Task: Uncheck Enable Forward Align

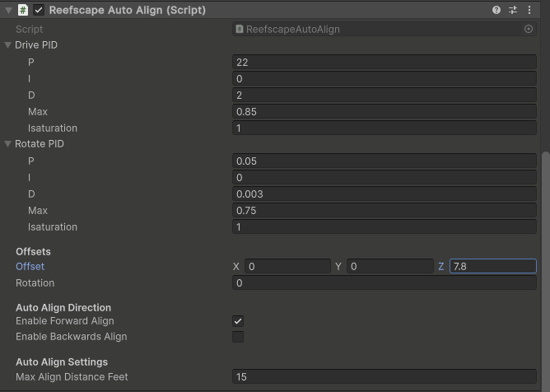Action: [238, 321]
